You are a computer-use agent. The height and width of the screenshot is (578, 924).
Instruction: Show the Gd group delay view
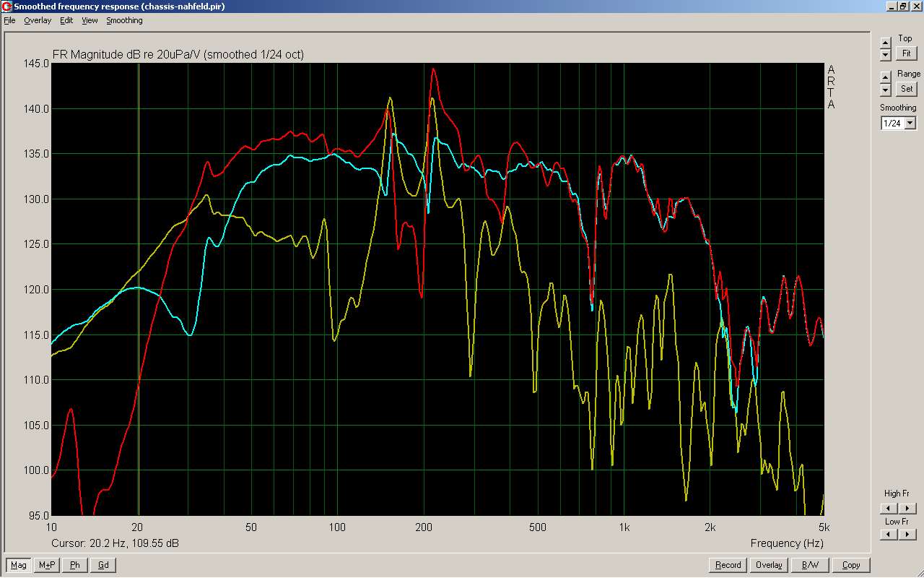click(103, 565)
